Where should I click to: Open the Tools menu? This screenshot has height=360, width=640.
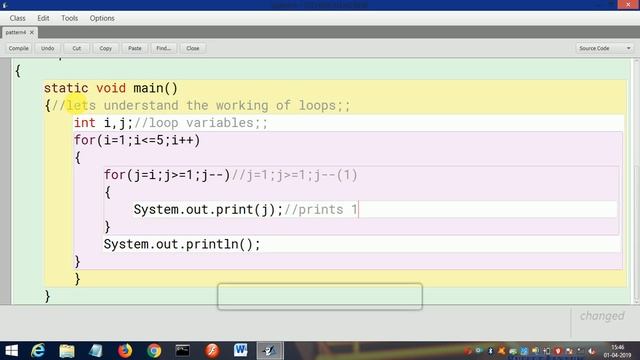[x=69, y=18]
